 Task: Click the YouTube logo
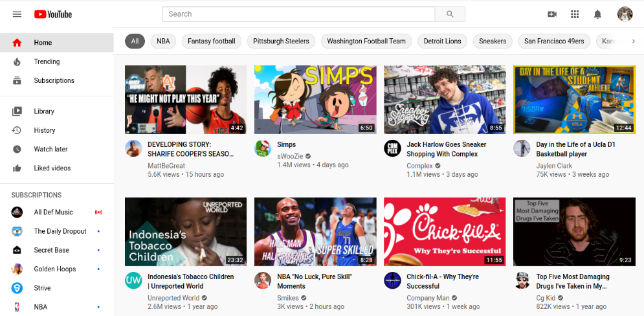click(53, 14)
